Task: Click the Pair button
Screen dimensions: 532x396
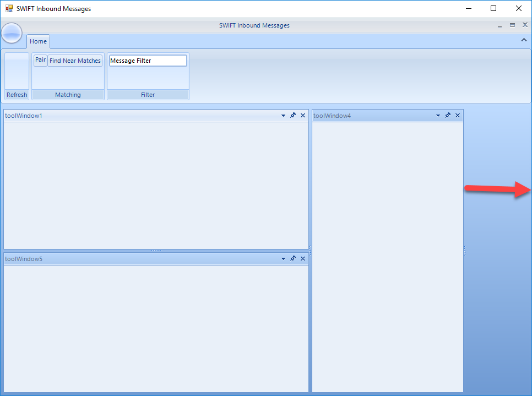Action: (40, 60)
